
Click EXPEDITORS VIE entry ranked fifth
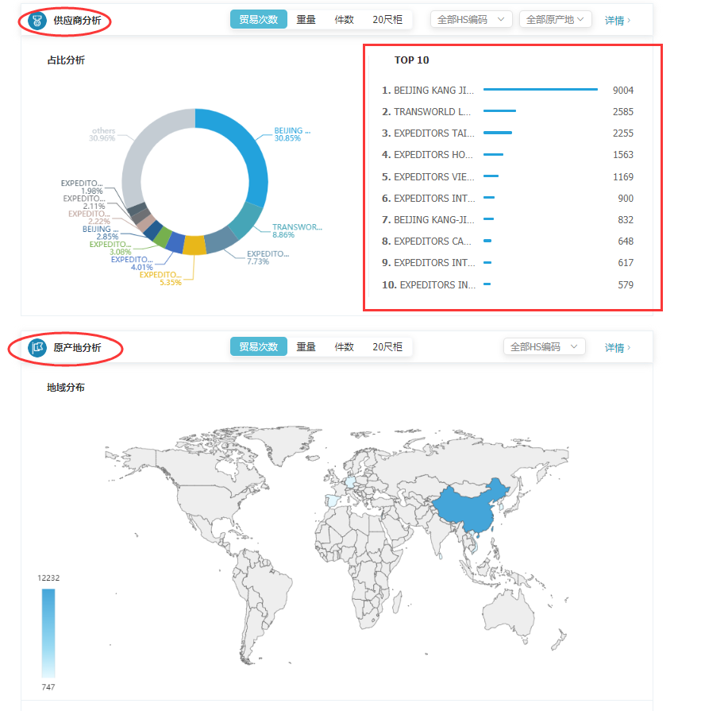point(433,176)
